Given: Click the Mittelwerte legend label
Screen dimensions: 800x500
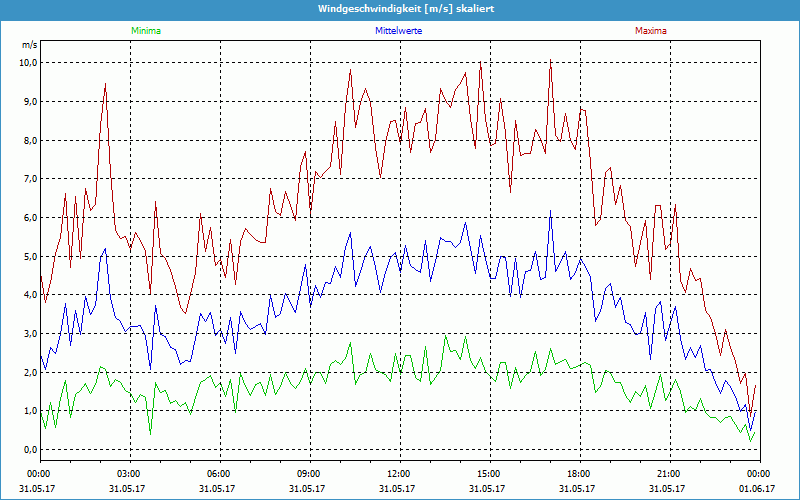Looking at the screenshot, I should [x=398, y=31].
